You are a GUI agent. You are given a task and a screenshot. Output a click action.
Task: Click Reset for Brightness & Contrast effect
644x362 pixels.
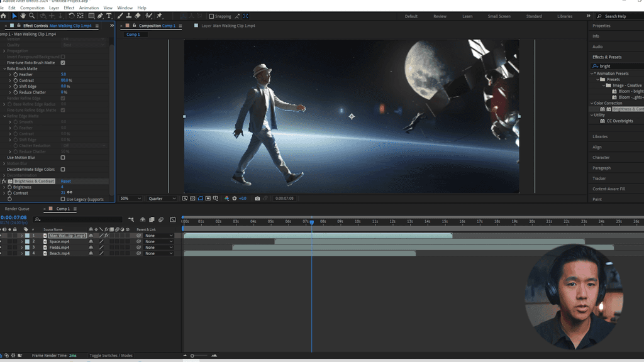coord(65,181)
